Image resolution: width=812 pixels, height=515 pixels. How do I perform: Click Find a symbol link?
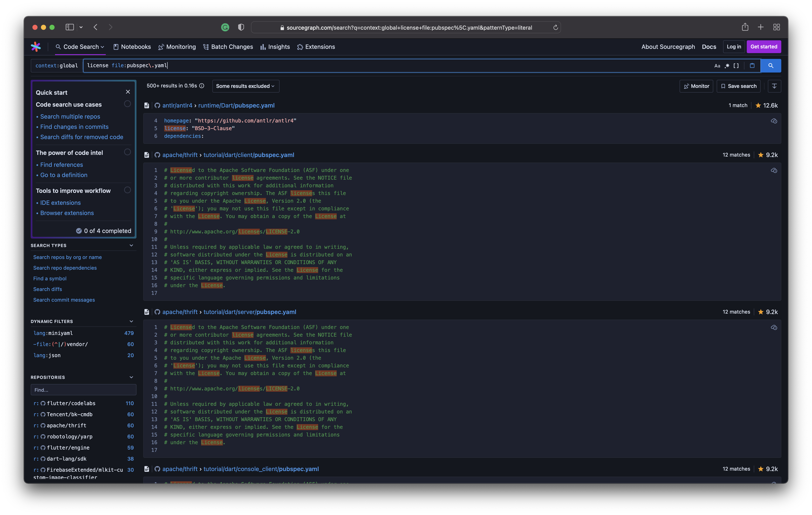click(49, 278)
